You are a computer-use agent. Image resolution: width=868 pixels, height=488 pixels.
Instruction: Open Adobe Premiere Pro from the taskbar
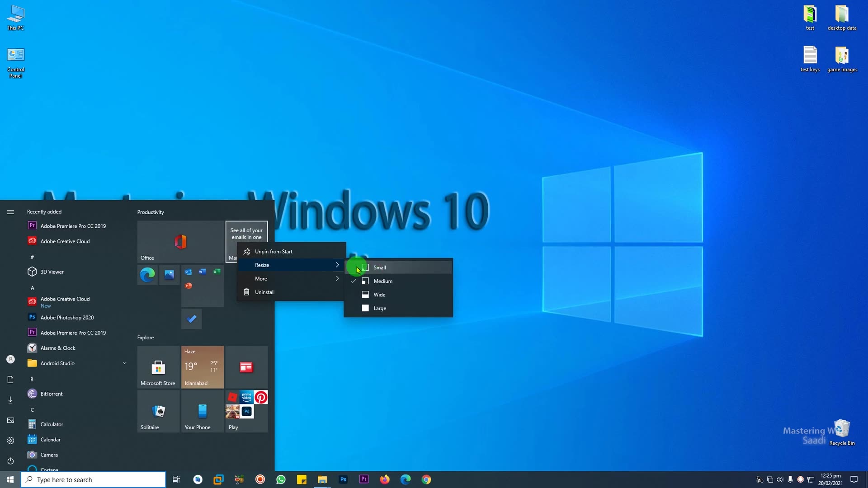click(364, 479)
